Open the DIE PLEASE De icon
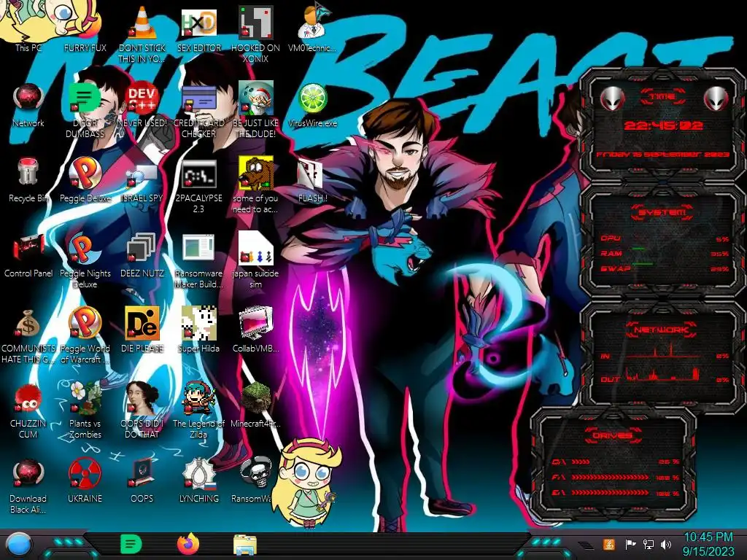 tap(142, 323)
